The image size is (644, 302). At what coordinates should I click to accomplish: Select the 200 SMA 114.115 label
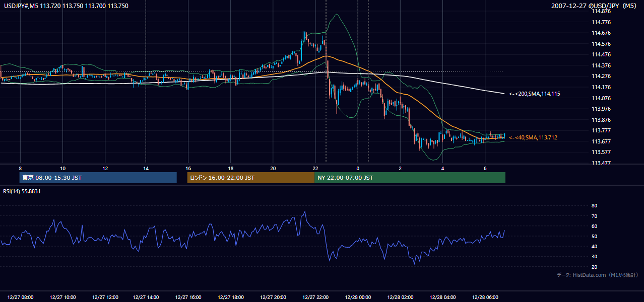[x=535, y=94]
